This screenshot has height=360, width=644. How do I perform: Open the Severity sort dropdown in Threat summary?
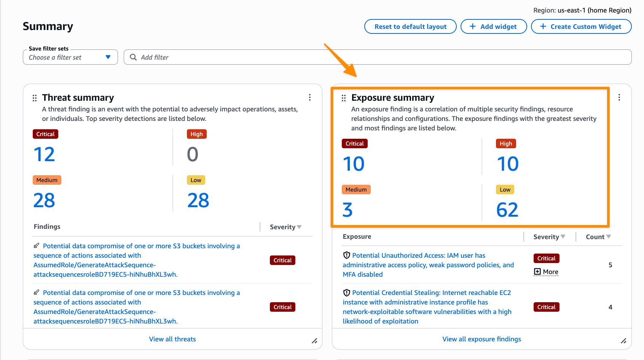click(300, 227)
